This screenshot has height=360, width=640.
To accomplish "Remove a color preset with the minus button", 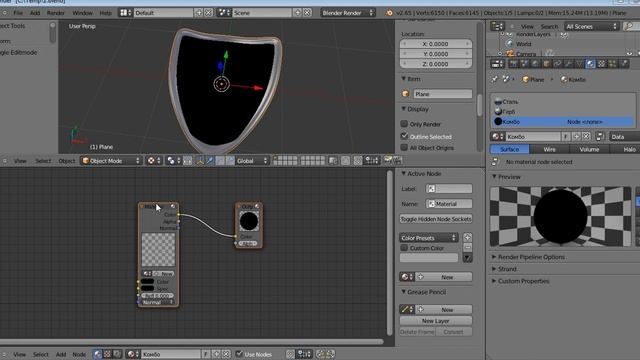I will [467, 247].
